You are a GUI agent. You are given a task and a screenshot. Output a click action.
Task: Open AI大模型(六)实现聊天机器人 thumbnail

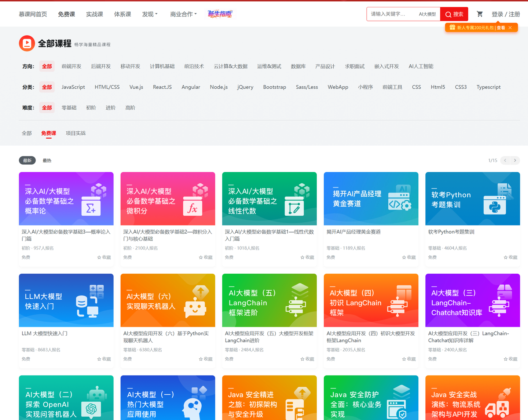(168, 300)
